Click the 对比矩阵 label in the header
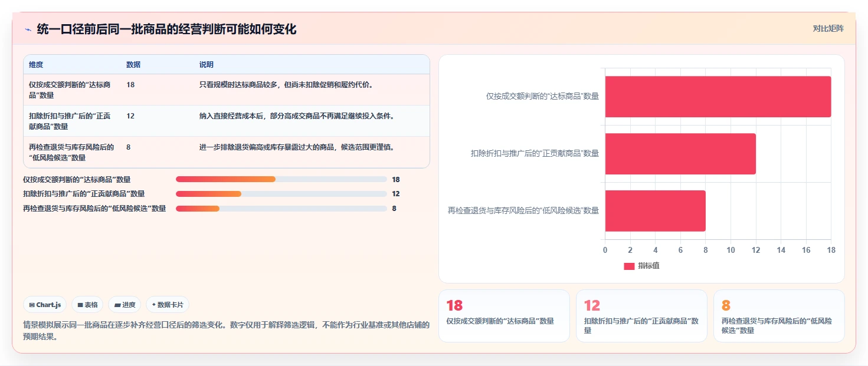 pyautogui.click(x=828, y=28)
